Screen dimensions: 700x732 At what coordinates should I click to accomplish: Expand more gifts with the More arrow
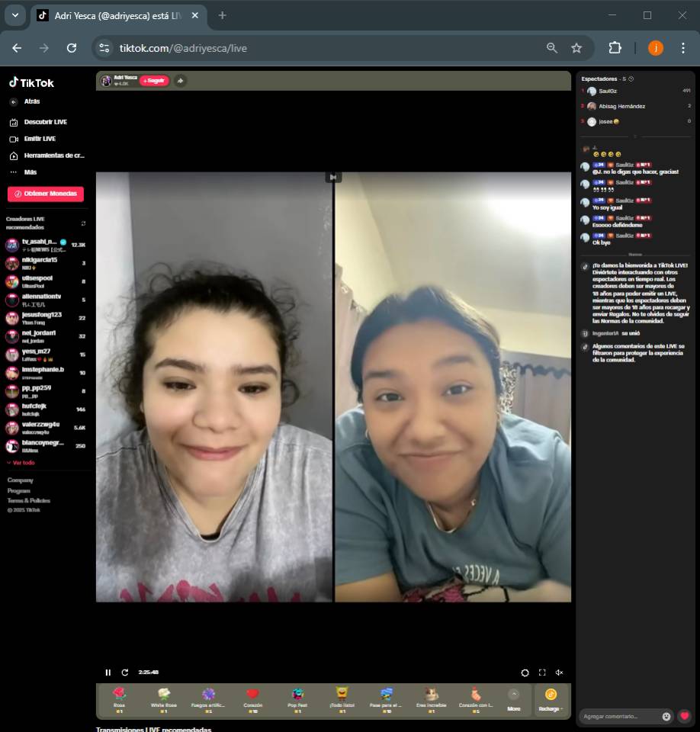pos(513,698)
